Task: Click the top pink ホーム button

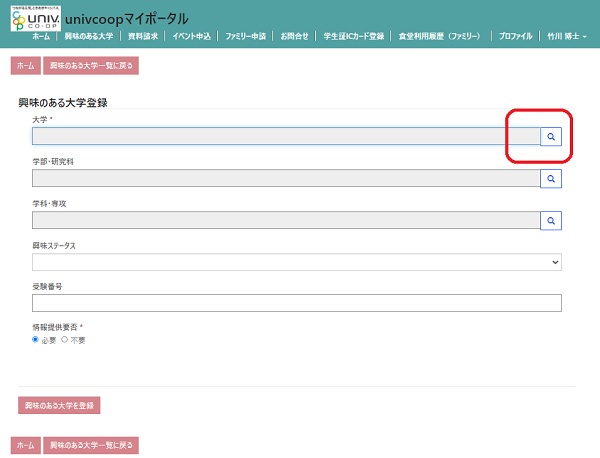Action: pos(26,66)
